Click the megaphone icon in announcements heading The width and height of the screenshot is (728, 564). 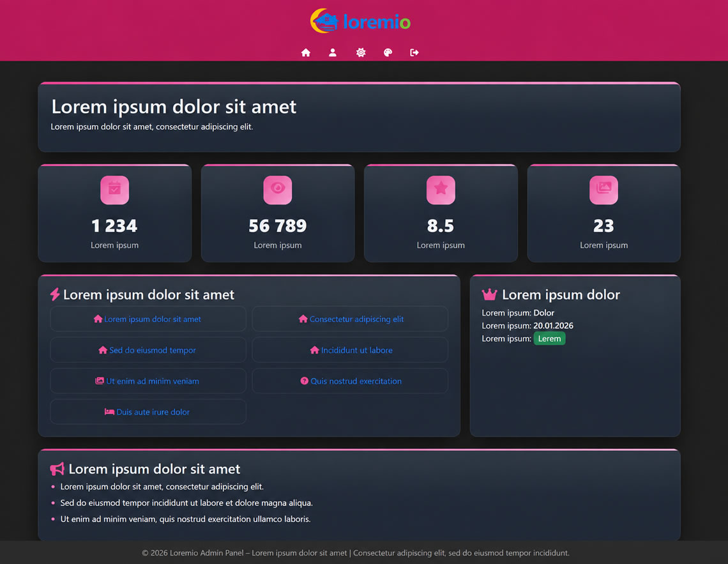57,469
